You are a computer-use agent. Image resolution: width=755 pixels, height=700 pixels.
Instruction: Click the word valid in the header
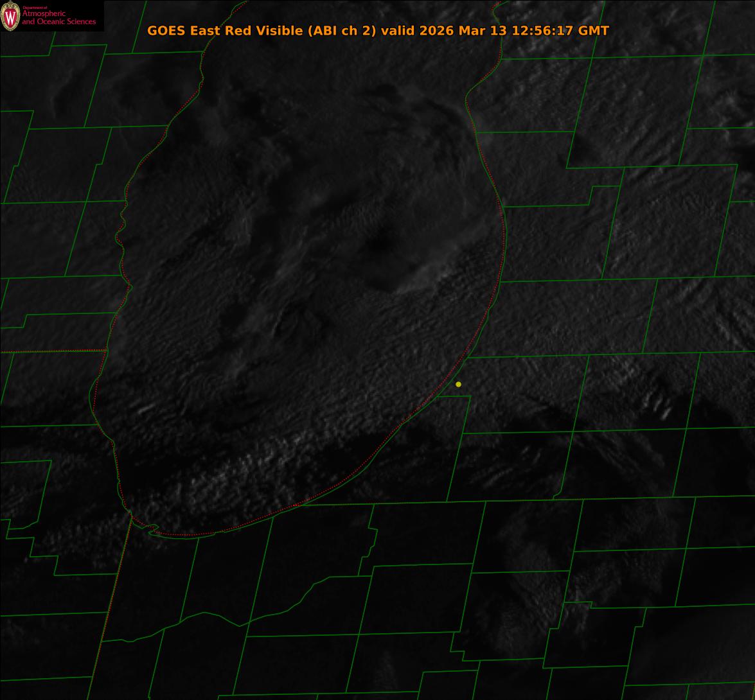[398, 30]
